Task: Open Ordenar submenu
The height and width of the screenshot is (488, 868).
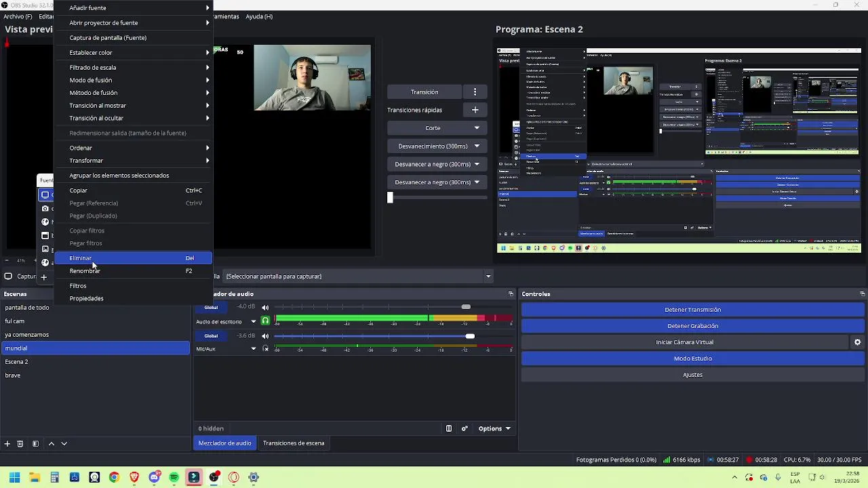Action: point(133,148)
